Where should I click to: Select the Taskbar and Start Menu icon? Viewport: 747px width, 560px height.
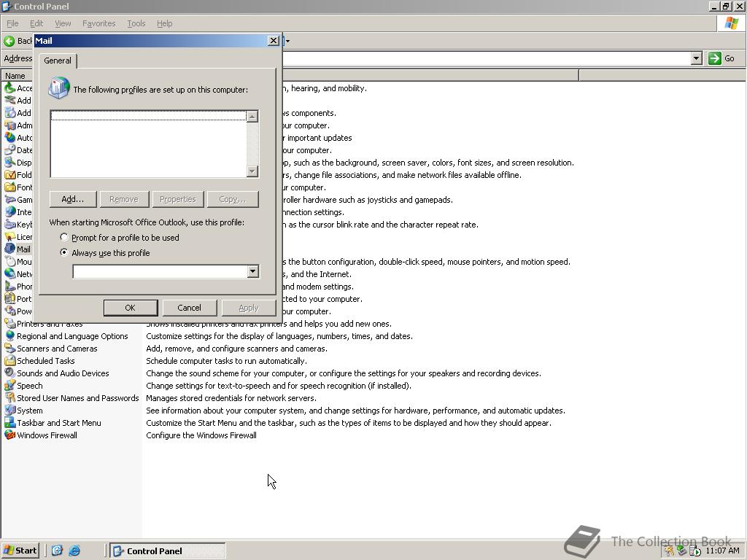[9, 422]
